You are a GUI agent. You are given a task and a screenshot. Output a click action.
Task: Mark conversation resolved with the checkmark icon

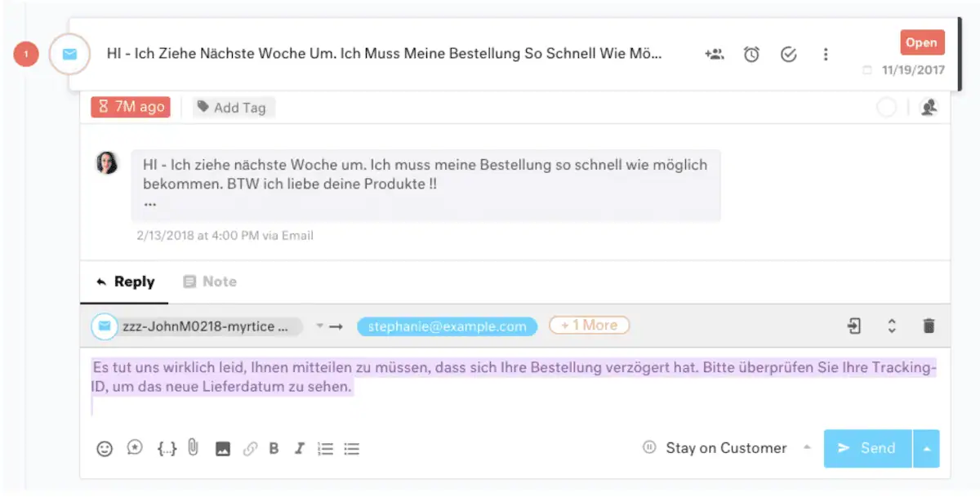coord(788,55)
